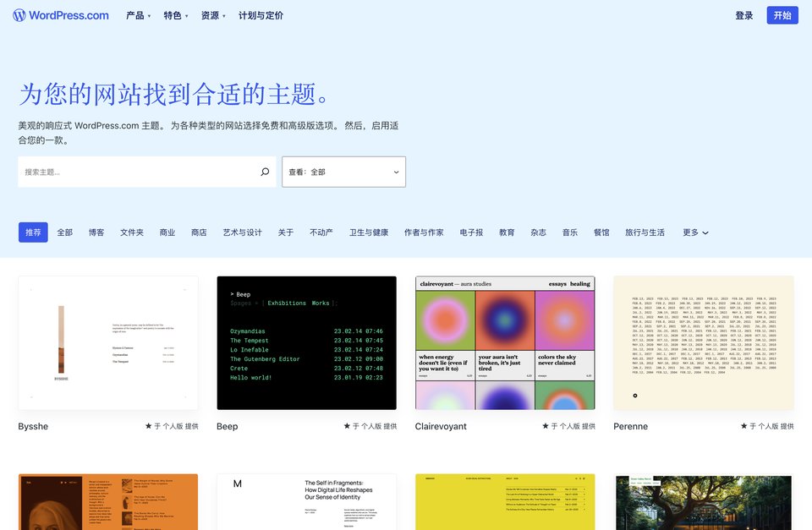The height and width of the screenshot is (530, 812).
Task: Click the Clairevoyant theme name
Action: [x=441, y=427]
